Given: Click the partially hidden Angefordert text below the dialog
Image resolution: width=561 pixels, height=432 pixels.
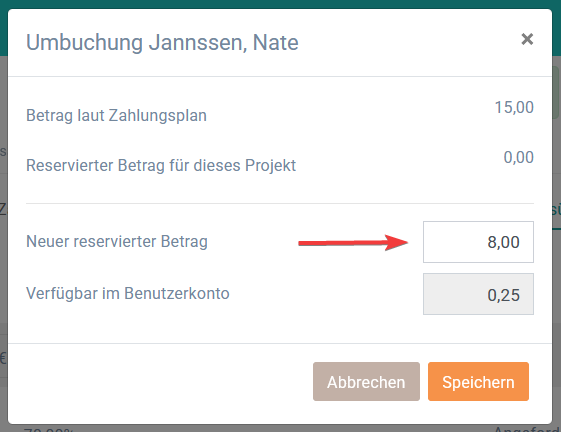Looking at the screenshot, I should (526, 429).
